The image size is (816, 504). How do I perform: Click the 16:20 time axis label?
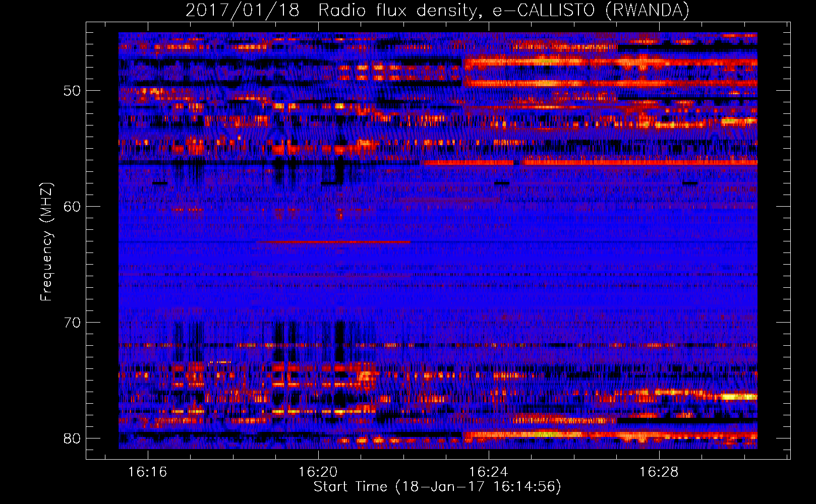318,472
